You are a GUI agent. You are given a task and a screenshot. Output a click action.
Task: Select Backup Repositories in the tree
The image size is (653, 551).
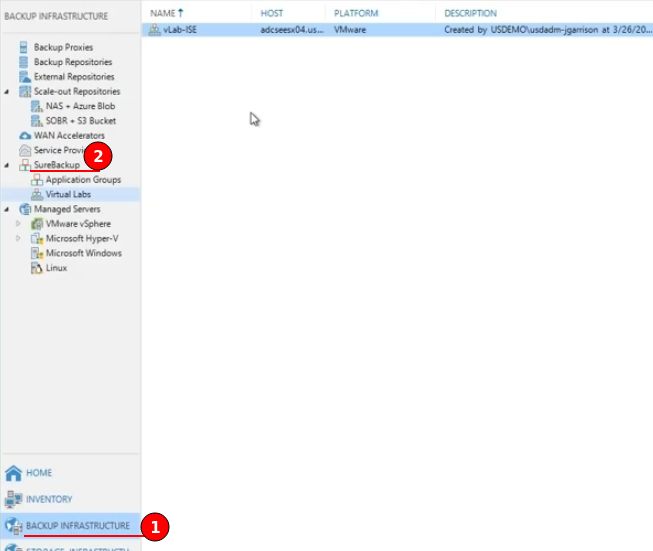(73, 62)
